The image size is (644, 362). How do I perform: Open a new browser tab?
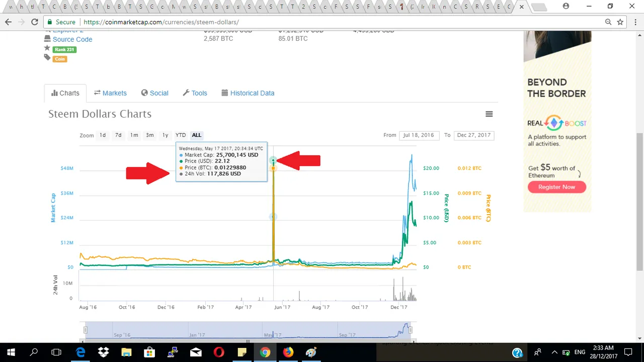click(x=539, y=7)
